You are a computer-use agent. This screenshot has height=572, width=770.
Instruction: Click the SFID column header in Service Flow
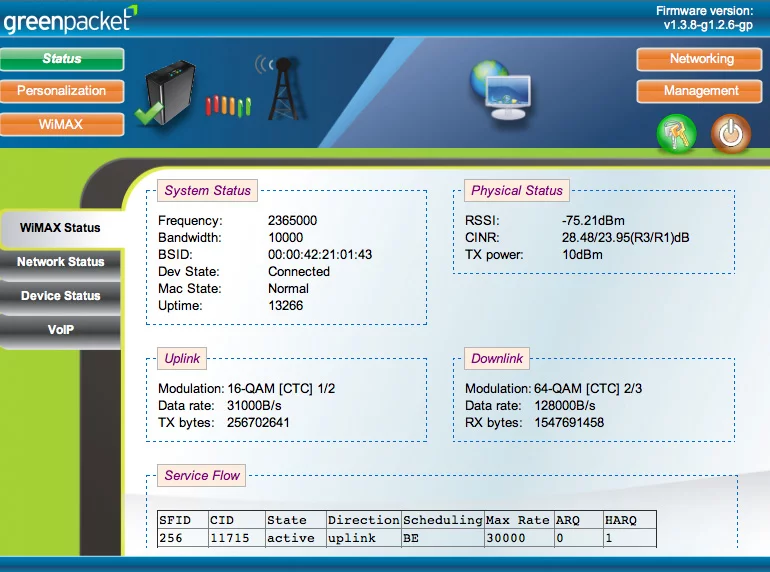[x=174, y=520]
